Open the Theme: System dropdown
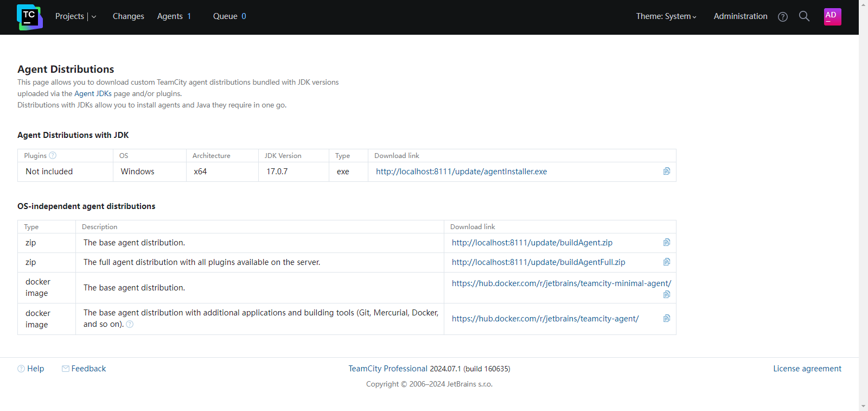 coord(666,16)
